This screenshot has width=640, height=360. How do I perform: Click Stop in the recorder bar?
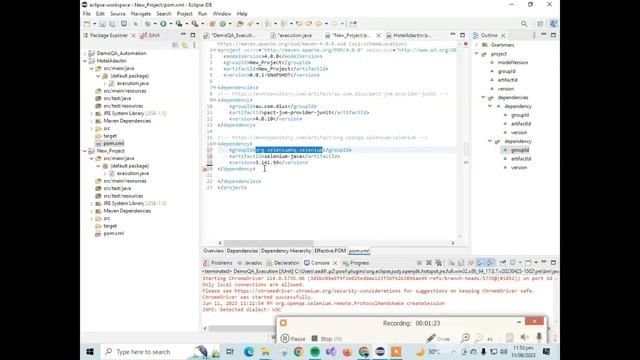coord(327,338)
